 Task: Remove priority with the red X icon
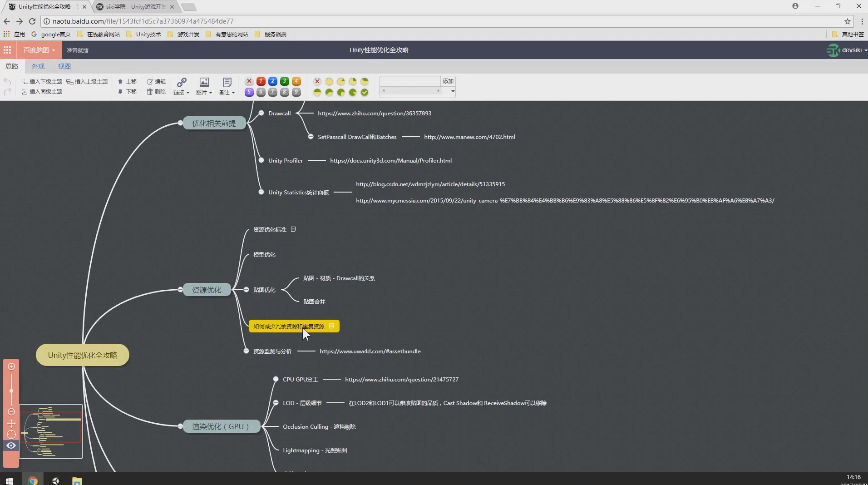click(249, 81)
